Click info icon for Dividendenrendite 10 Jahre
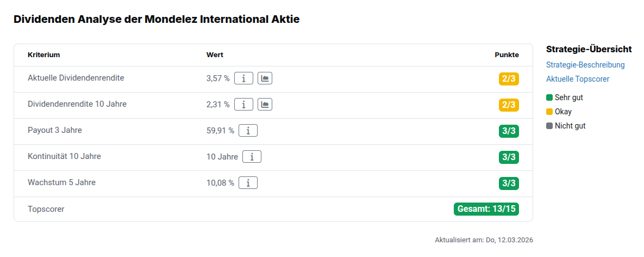Image resolution: width=644 pixels, height=257 pixels. coord(243,105)
